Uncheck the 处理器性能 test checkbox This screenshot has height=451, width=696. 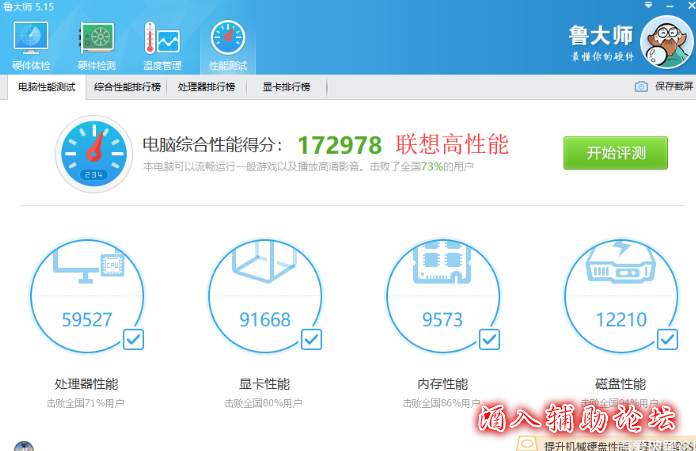click(x=133, y=340)
